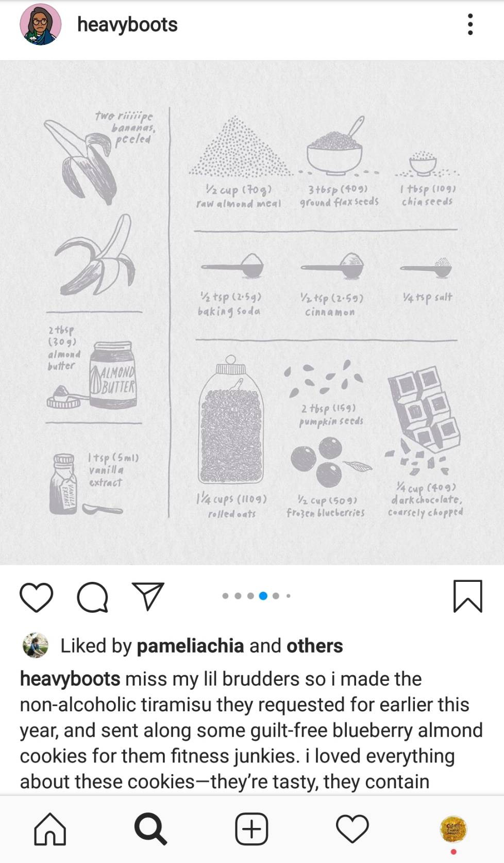
Task: Open heavyboots profile picture at top
Action: point(41,24)
